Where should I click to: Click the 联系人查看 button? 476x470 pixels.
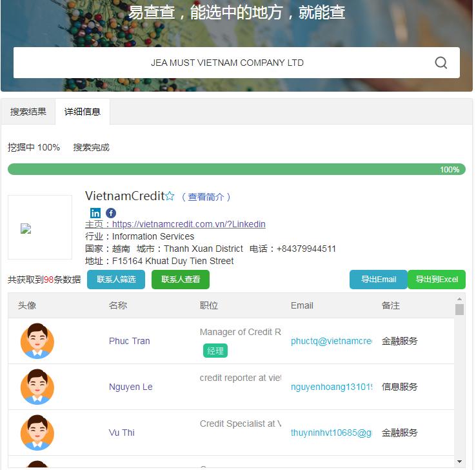tap(181, 279)
